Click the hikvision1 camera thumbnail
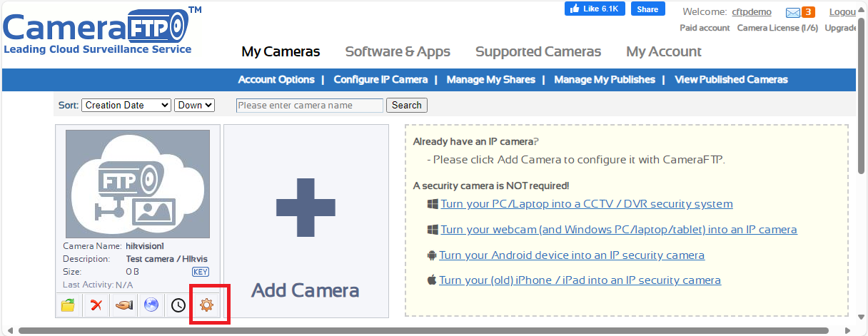Screen dimensions: 868x336 point(138,183)
